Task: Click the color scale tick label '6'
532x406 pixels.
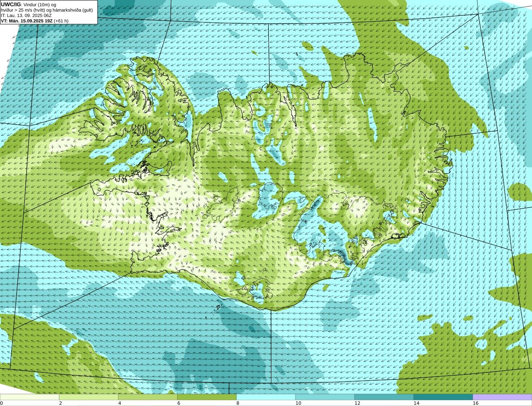Action: (179, 403)
